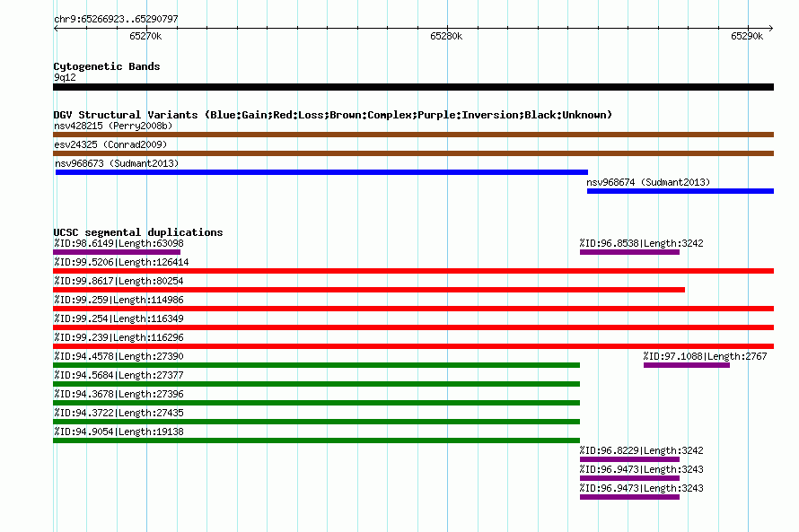This screenshot has height=532, width=799.
Task: Click the 65280k ruler tick label
Action: [446, 36]
